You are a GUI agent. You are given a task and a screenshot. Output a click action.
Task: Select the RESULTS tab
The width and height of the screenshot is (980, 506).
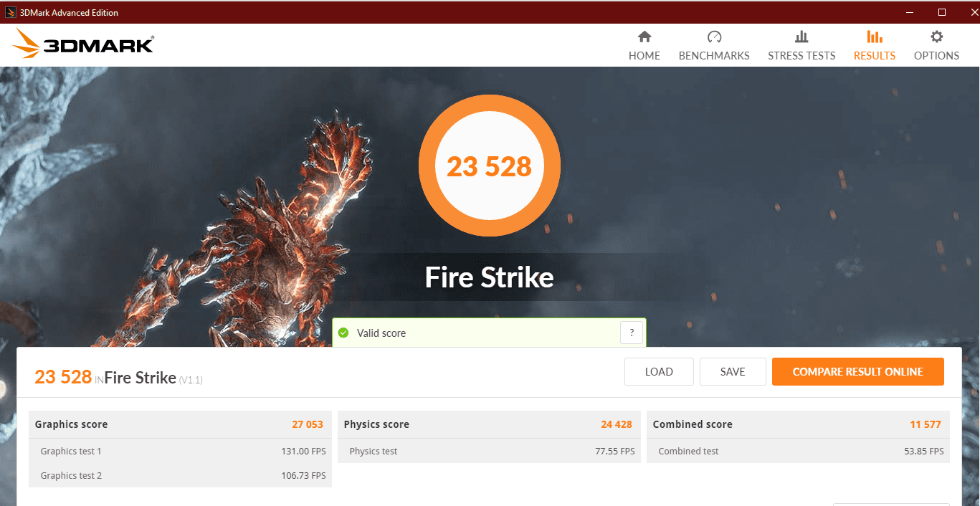875,46
